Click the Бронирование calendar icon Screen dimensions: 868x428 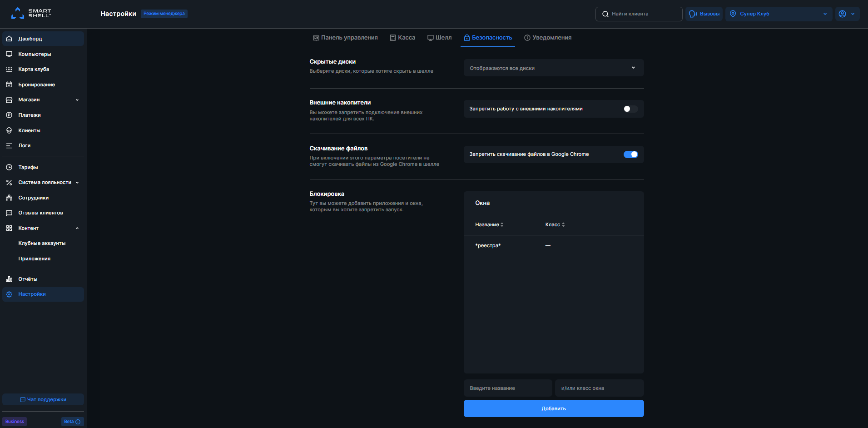tap(10, 84)
